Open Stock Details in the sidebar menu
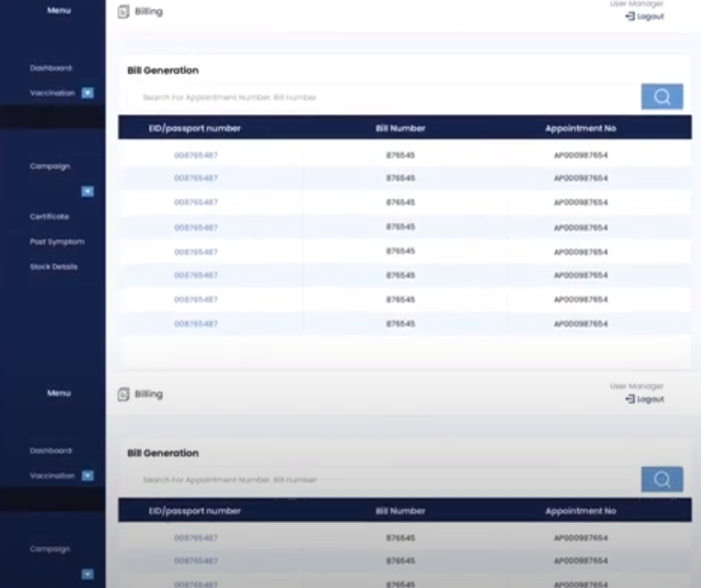Viewport: 701px width, 588px height. click(54, 267)
